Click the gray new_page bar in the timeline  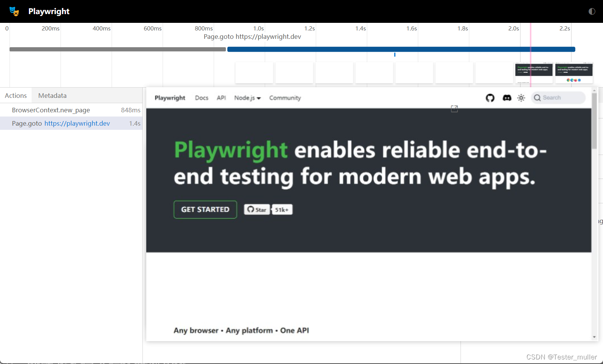point(118,49)
